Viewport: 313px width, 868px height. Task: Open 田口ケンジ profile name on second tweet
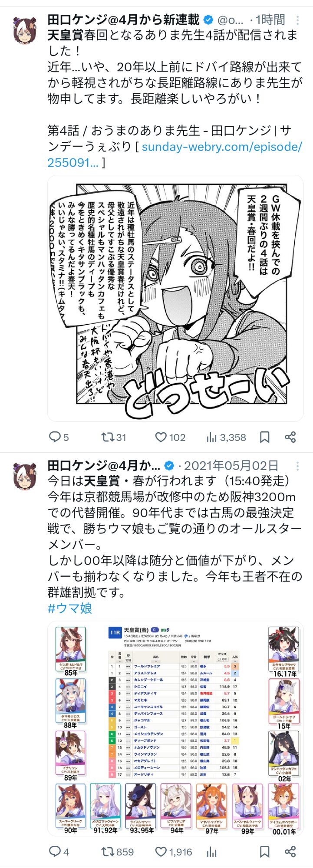[104, 466]
